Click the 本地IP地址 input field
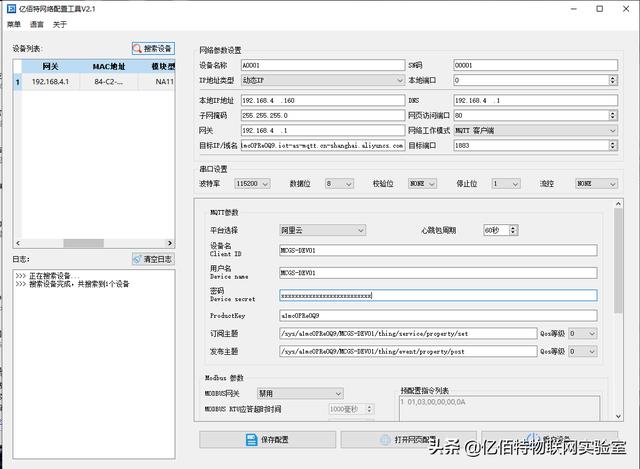Screen dimensions: 640x469 pos(323,100)
